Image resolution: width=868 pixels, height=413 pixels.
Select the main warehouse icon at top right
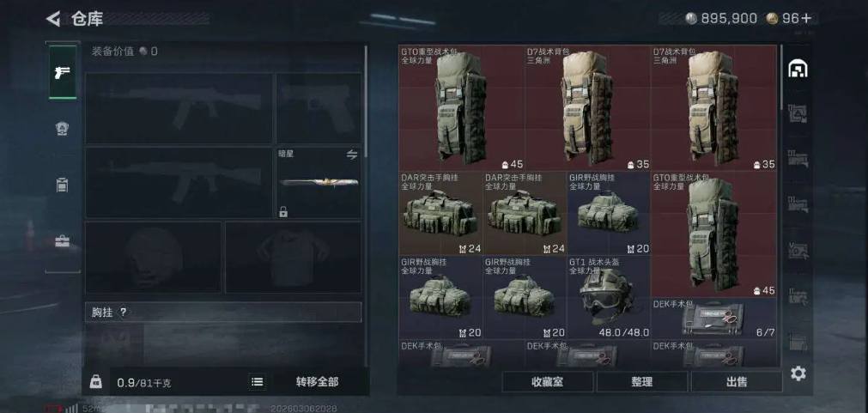798,69
